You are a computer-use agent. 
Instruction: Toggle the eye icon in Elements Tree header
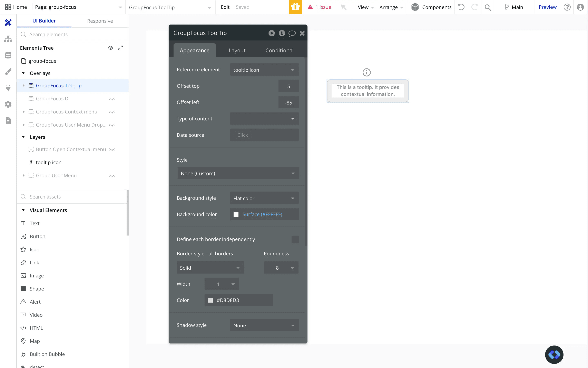110,48
